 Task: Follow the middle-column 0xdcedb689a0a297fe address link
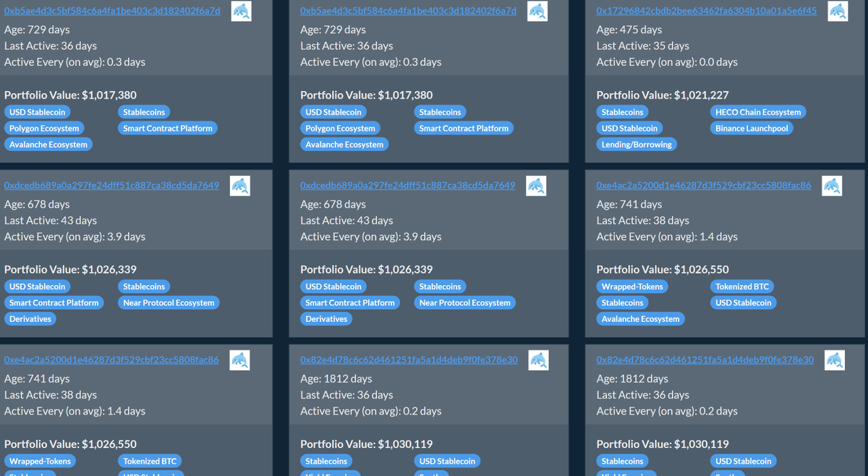[408, 185]
